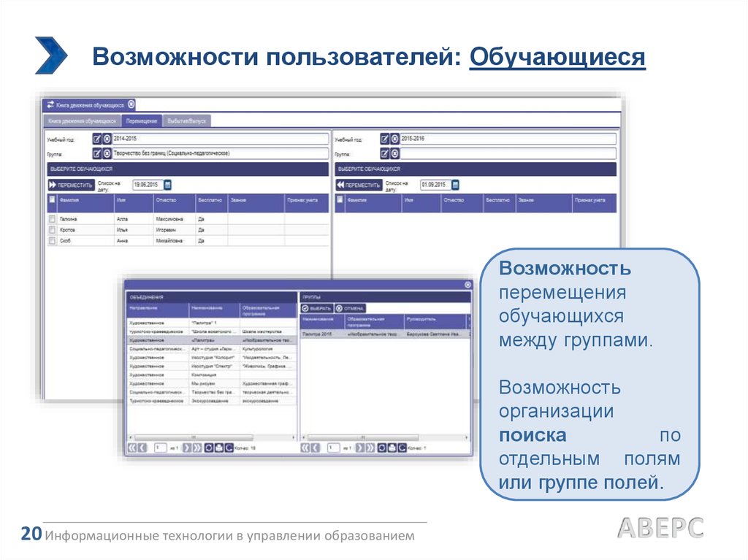
Task: Open the calendar picker next to 19.06.2015
Action: click(x=167, y=185)
